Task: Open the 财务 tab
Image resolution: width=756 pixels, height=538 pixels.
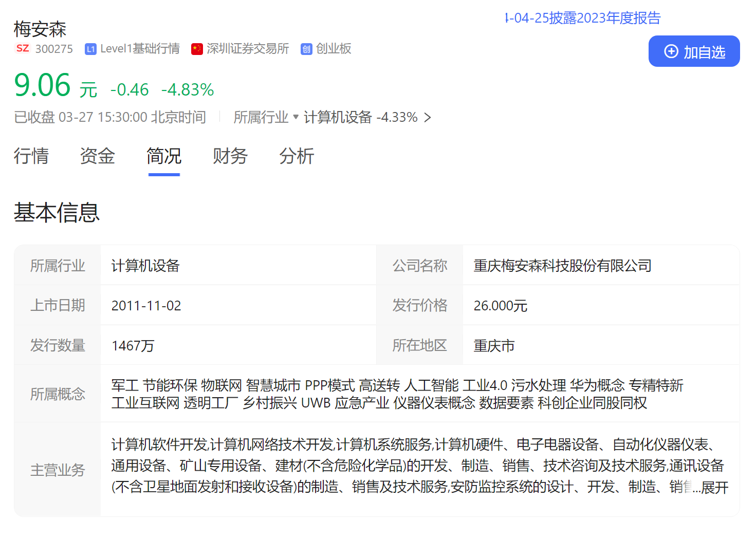Action: (x=230, y=156)
